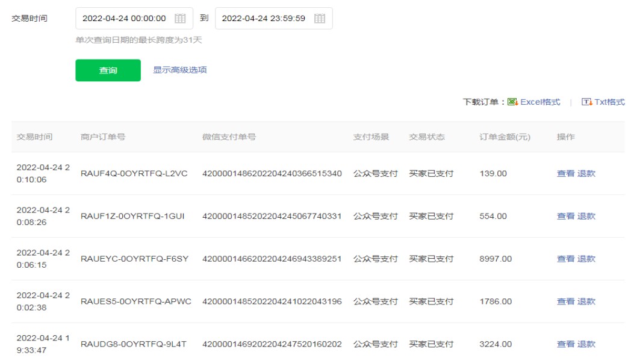View order with amount 139.00
This screenshot has width=628, height=364.
[565, 173]
